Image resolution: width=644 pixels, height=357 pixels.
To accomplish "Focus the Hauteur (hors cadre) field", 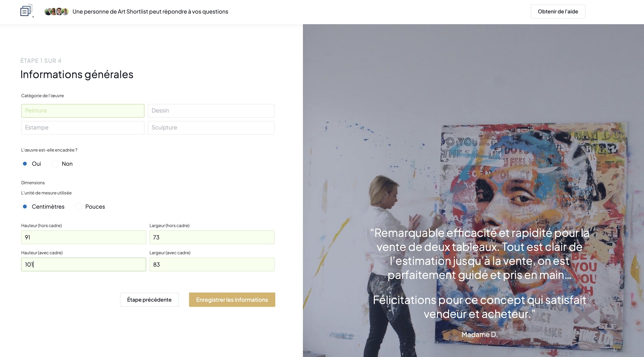I will (x=84, y=237).
